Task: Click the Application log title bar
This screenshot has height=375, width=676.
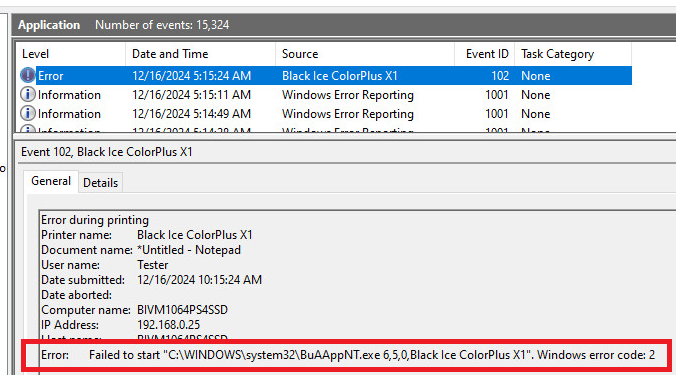Action: (x=344, y=25)
